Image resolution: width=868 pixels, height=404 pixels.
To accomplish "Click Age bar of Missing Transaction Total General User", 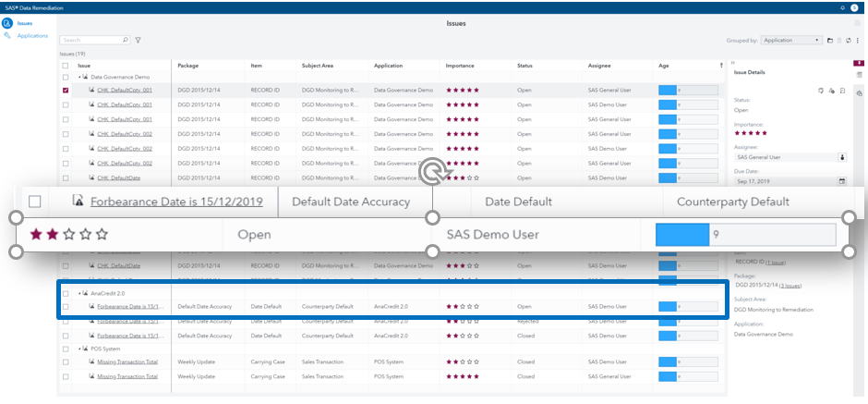I will point(688,376).
